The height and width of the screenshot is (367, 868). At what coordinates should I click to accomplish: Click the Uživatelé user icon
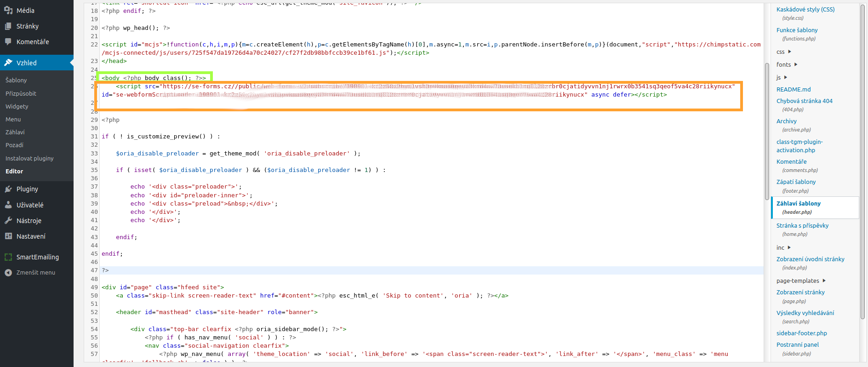click(8, 205)
